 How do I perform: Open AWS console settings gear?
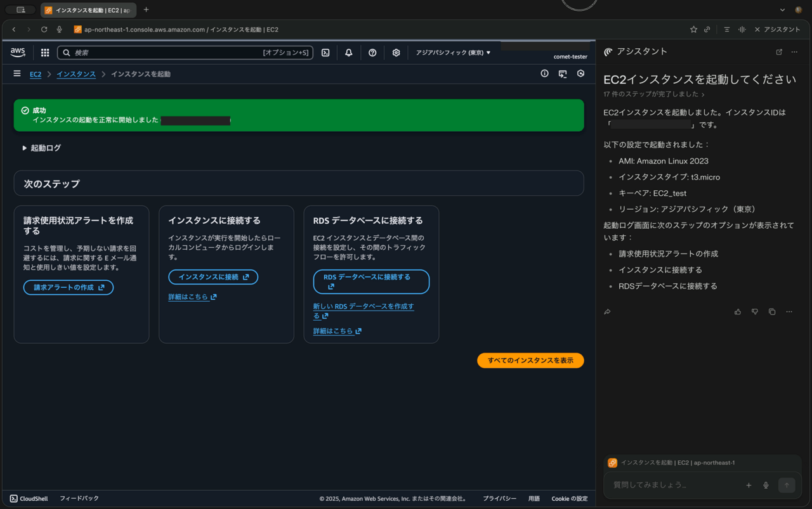click(396, 53)
